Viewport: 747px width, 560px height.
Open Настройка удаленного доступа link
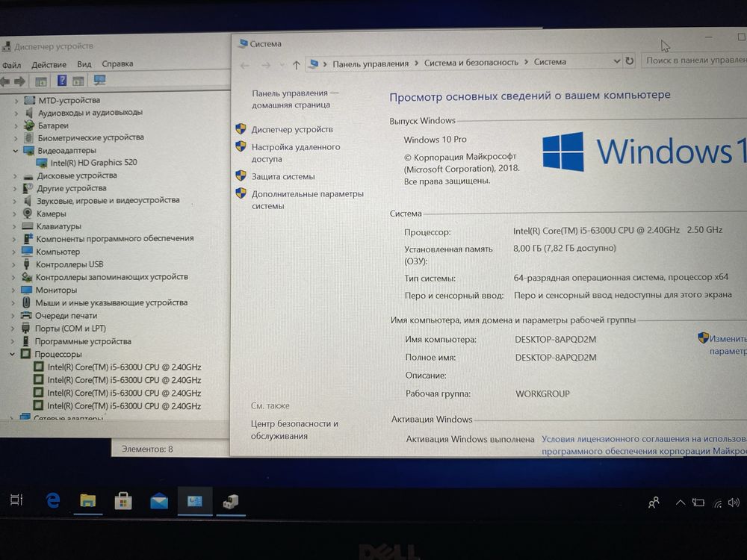295,153
